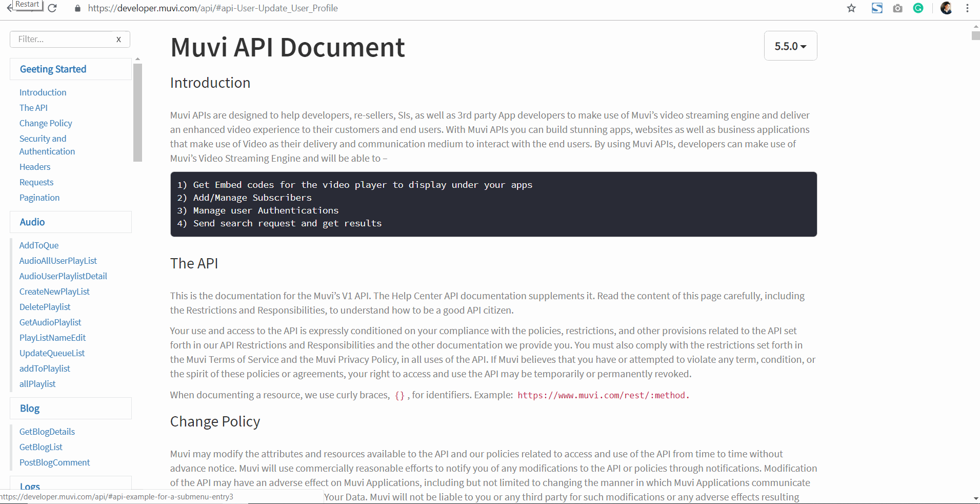The image size is (980, 504).
Task: Click the curly braces {} code snippet
Action: (399, 395)
